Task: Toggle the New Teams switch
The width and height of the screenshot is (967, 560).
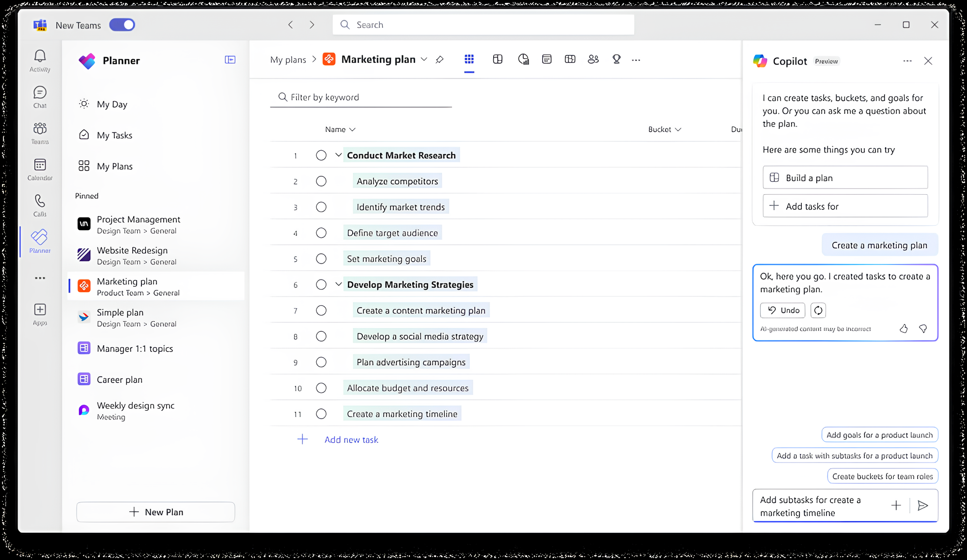Action: click(x=122, y=25)
